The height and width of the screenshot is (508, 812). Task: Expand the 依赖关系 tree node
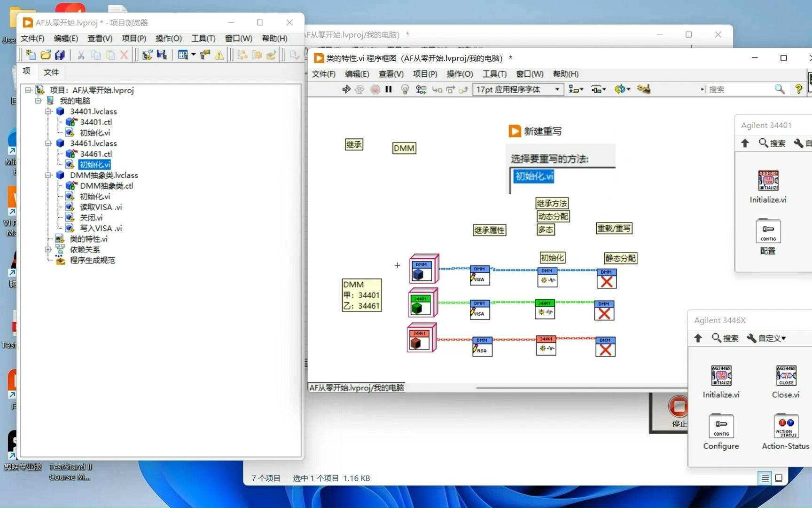point(48,249)
